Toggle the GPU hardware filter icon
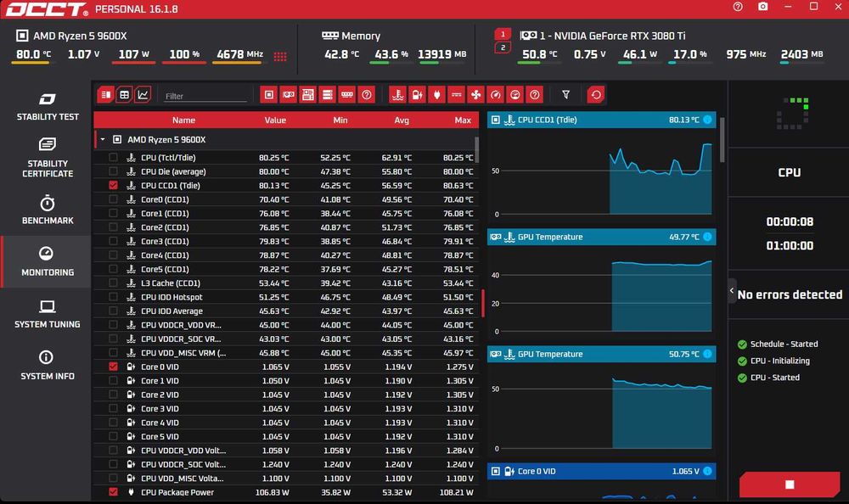849x504 pixels. coord(289,95)
